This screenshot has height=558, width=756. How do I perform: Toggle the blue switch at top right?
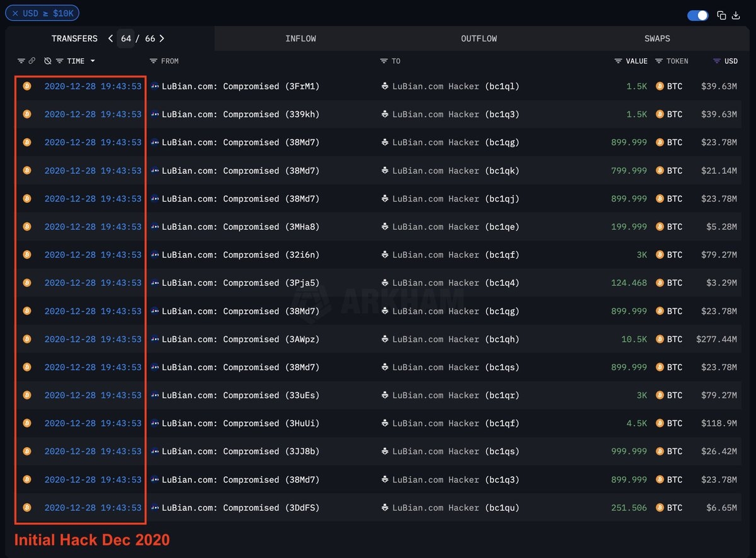coord(697,16)
